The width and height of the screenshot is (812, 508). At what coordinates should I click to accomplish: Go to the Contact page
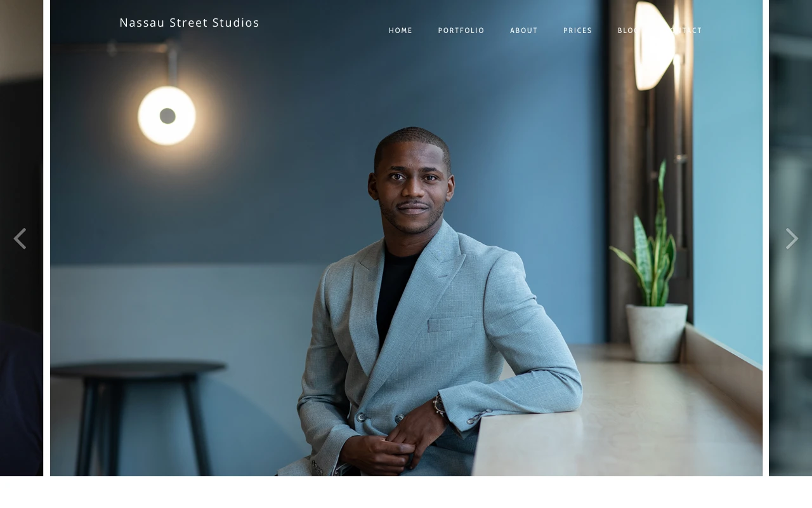pos(684,30)
